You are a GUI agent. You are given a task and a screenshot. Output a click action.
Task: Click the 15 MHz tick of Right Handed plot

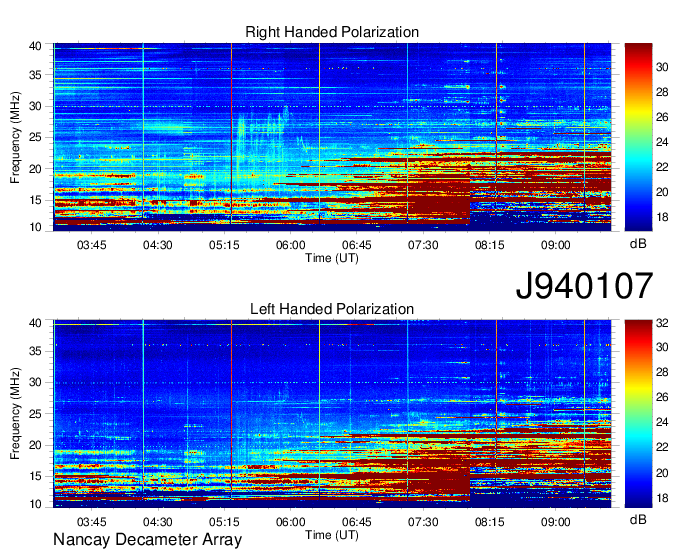pos(35,200)
